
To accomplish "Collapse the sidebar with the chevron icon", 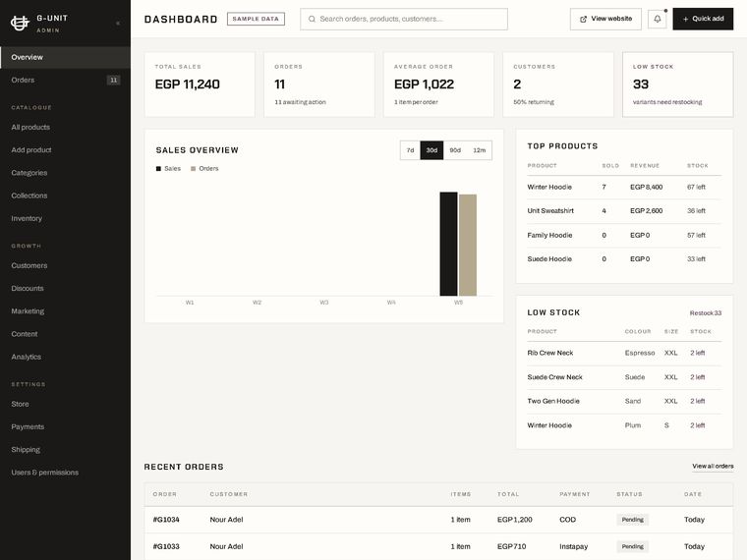I will pyautogui.click(x=118, y=23).
